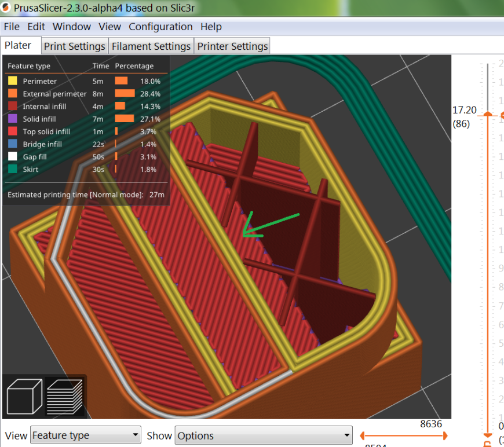This screenshot has height=447, width=504.
Task: Switch to 3D editor view cube icon
Action: (24, 396)
